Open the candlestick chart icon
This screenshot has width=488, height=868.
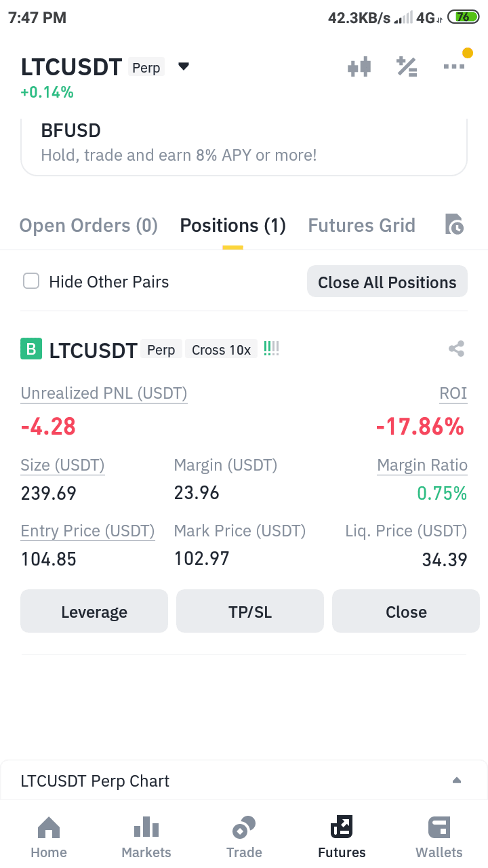[359, 67]
